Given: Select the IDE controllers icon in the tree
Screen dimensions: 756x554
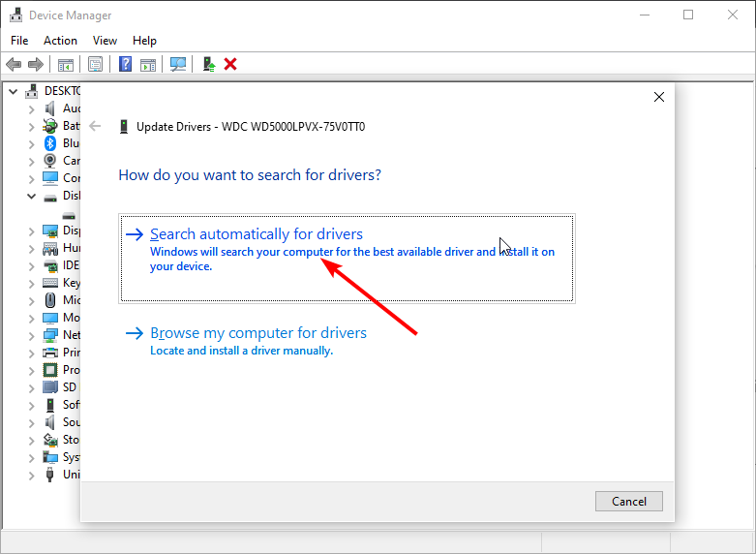Looking at the screenshot, I should [50, 265].
